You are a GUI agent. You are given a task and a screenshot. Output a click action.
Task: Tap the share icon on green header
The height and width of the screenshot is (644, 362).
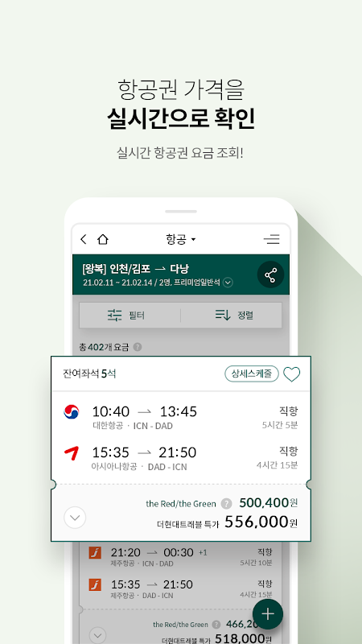[270, 275]
